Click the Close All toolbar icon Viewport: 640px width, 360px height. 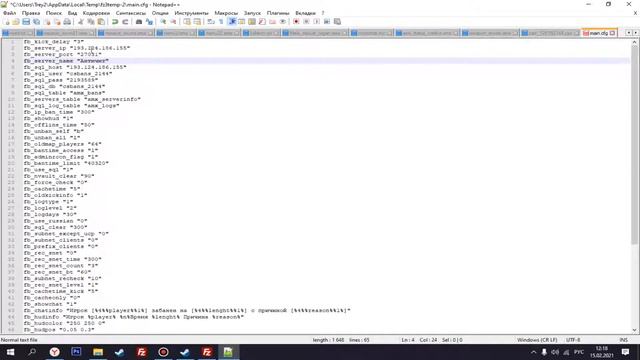click(57, 22)
